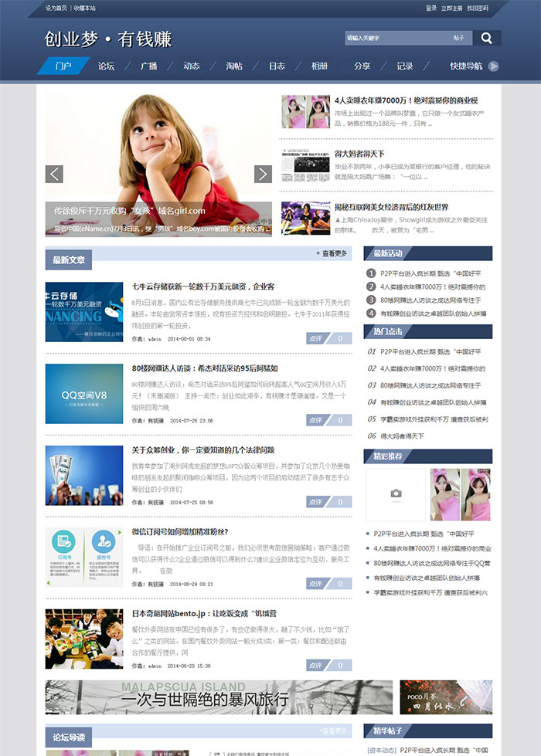Open the 相册 navigation tab
This screenshot has width=541, height=756.
pos(319,66)
